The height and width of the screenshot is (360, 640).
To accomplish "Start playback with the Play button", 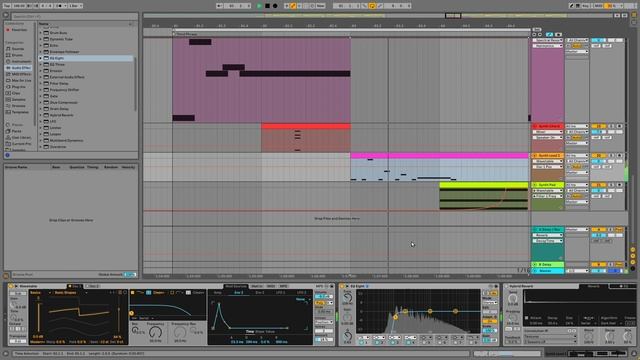I will 259,6.
